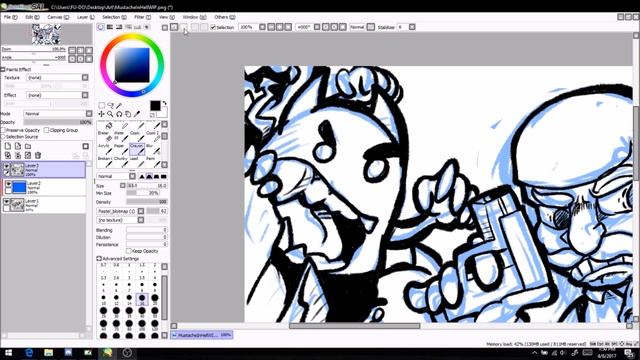Create a new layer folder

coord(28,146)
